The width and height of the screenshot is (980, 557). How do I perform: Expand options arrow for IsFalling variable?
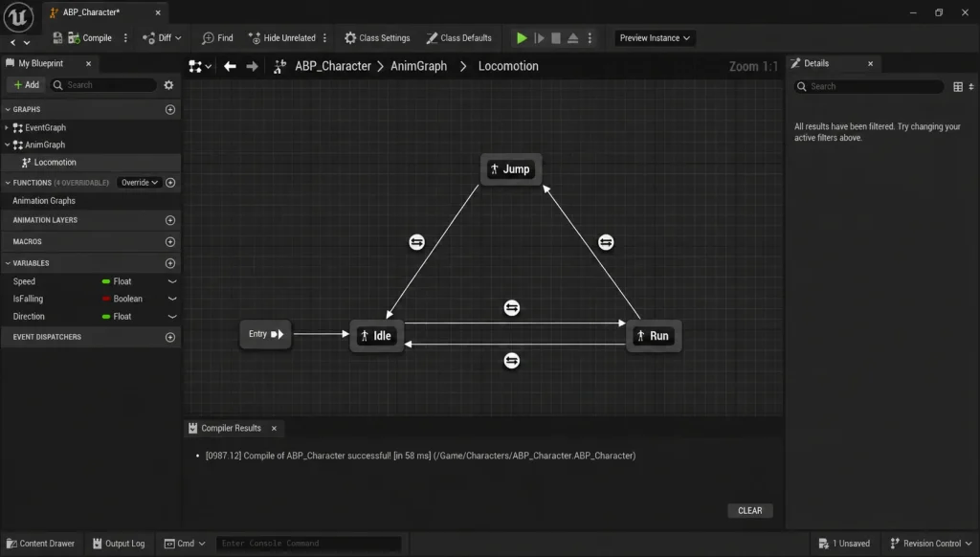pos(172,299)
